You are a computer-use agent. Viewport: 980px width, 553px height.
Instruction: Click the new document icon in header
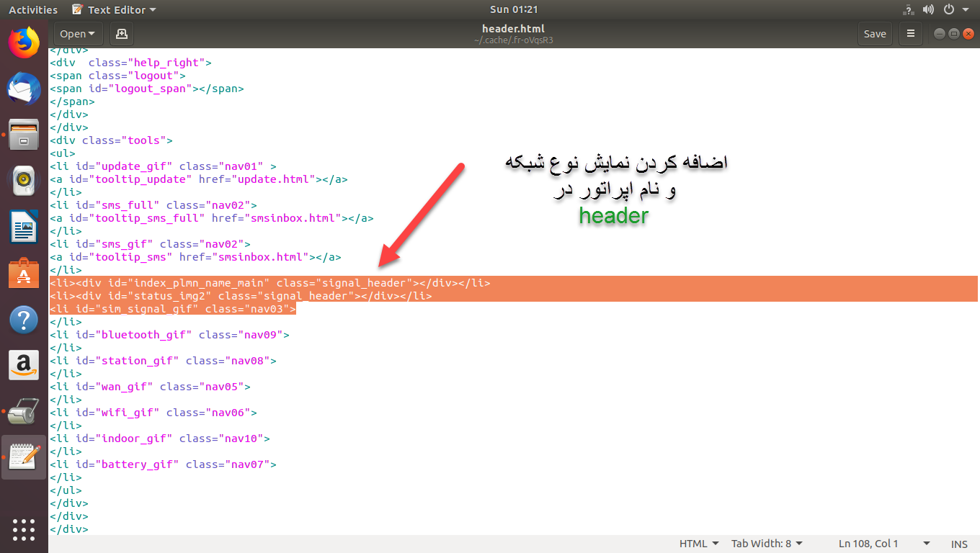(121, 34)
